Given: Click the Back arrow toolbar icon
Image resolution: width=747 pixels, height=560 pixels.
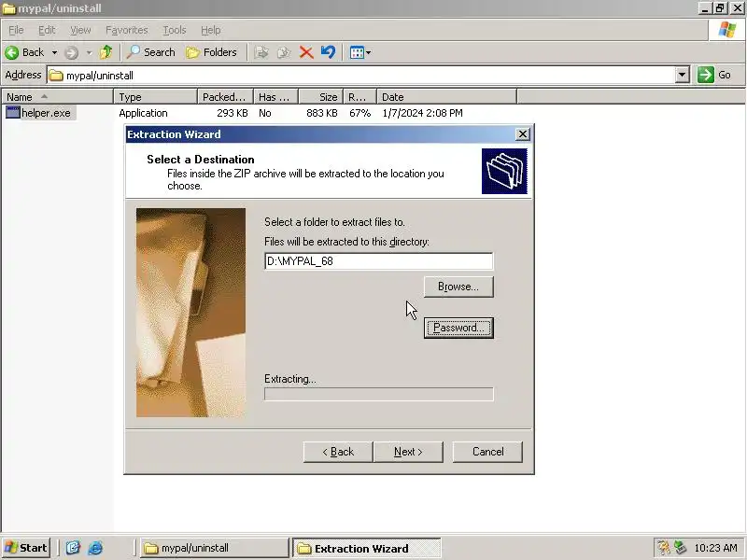Looking at the screenshot, I should point(12,52).
